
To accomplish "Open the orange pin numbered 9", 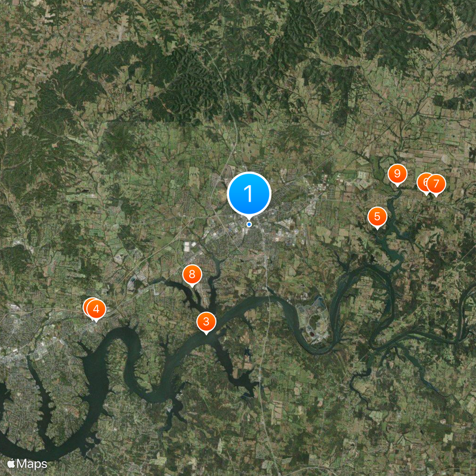I will point(397,174).
